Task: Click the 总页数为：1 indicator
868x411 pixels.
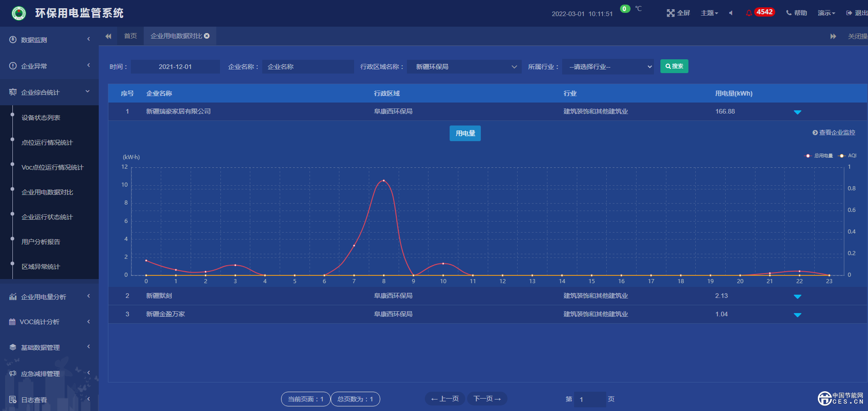Action: (x=355, y=399)
